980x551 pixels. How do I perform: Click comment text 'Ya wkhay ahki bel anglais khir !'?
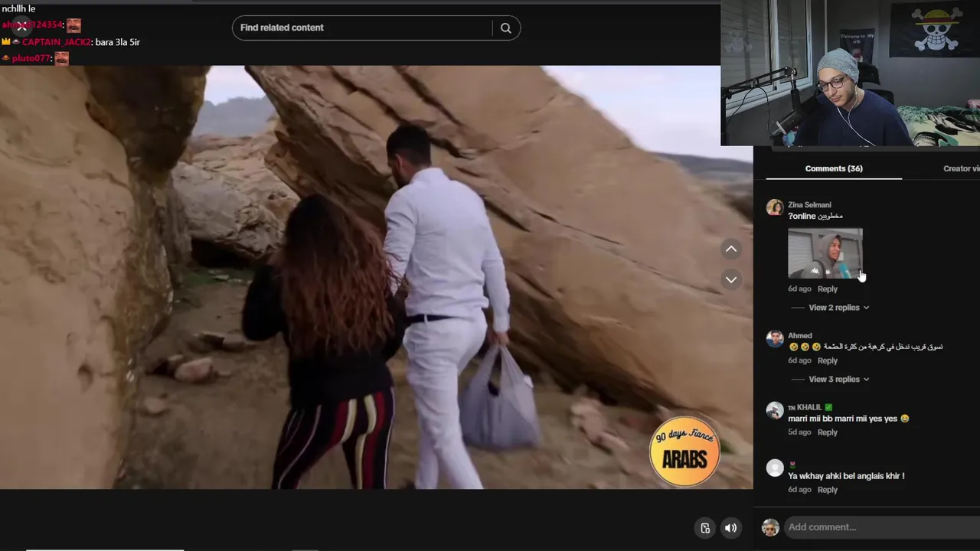pyautogui.click(x=846, y=476)
